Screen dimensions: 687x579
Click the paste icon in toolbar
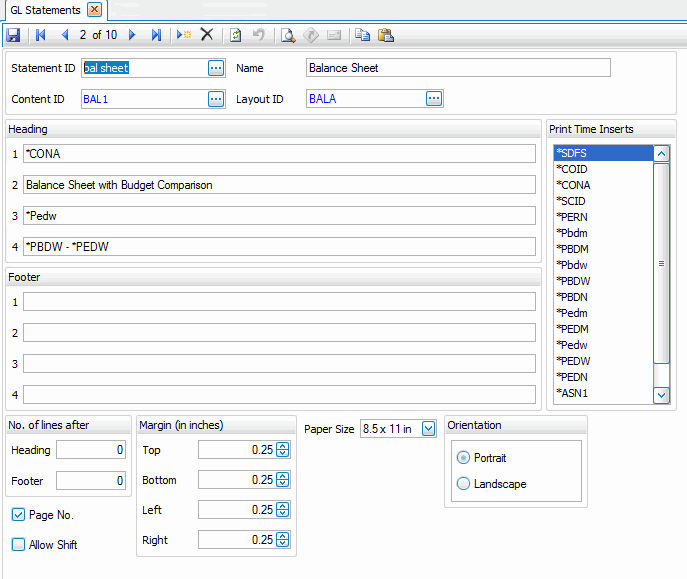(385, 35)
